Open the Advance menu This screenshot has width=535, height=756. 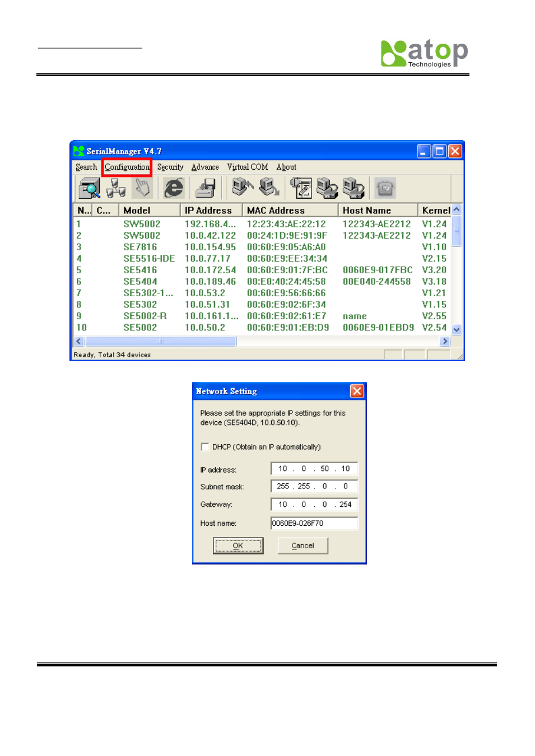[205, 167]
